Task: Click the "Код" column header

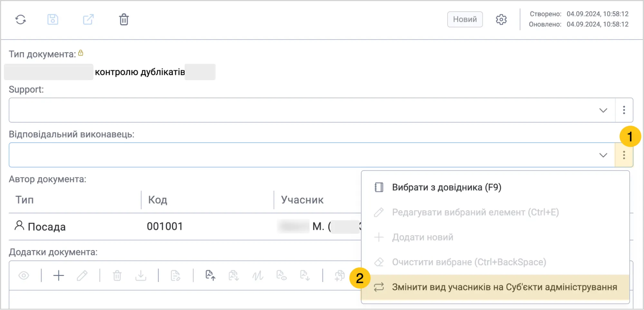Action: pos(158,200)
